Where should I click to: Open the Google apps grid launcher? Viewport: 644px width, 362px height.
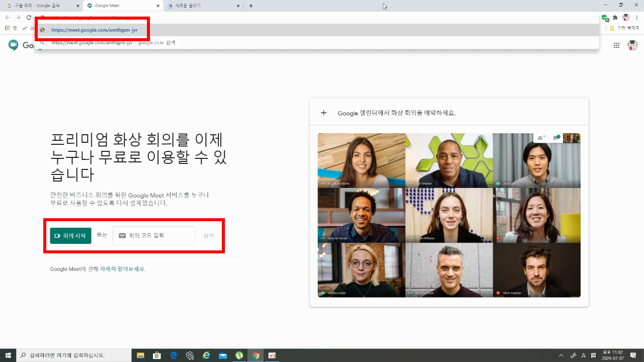point(616,45)
